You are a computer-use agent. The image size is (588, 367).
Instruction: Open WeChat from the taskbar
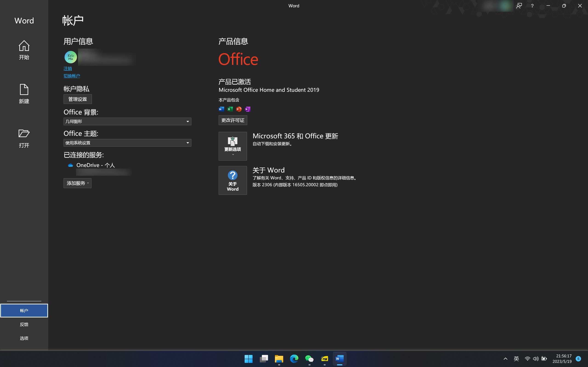pos(309,359)
